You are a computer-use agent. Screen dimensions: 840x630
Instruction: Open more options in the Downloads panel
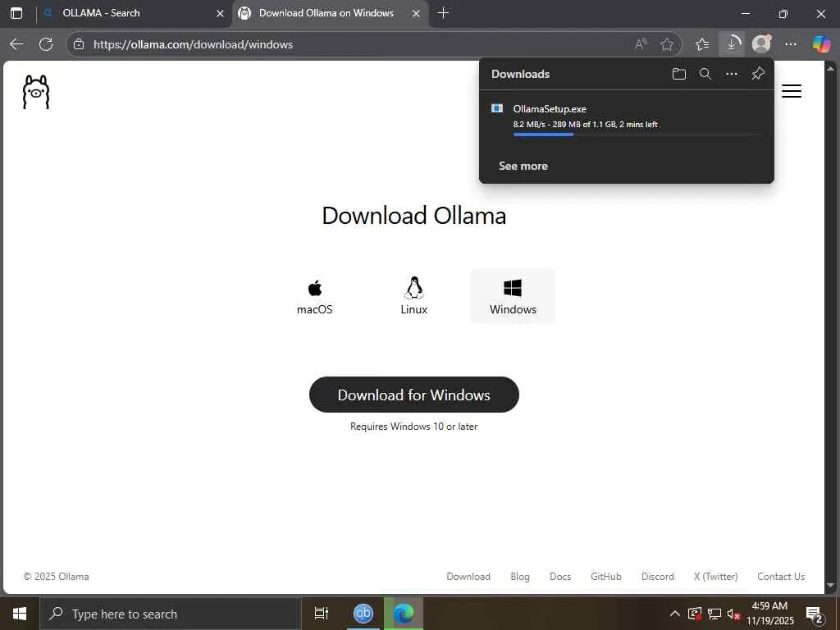[731, 74]
